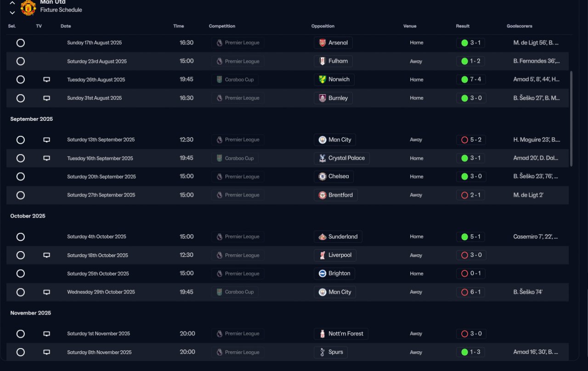The height and width of the screenshot is (371, 588).
Task: Go to next club with down chevron
Action: 12,12
